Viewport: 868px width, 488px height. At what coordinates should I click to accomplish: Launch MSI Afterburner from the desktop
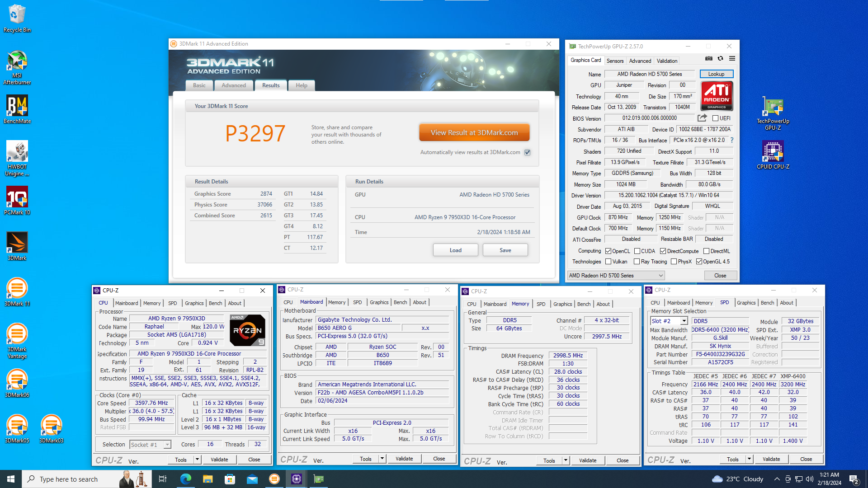(x=17, y=68)
